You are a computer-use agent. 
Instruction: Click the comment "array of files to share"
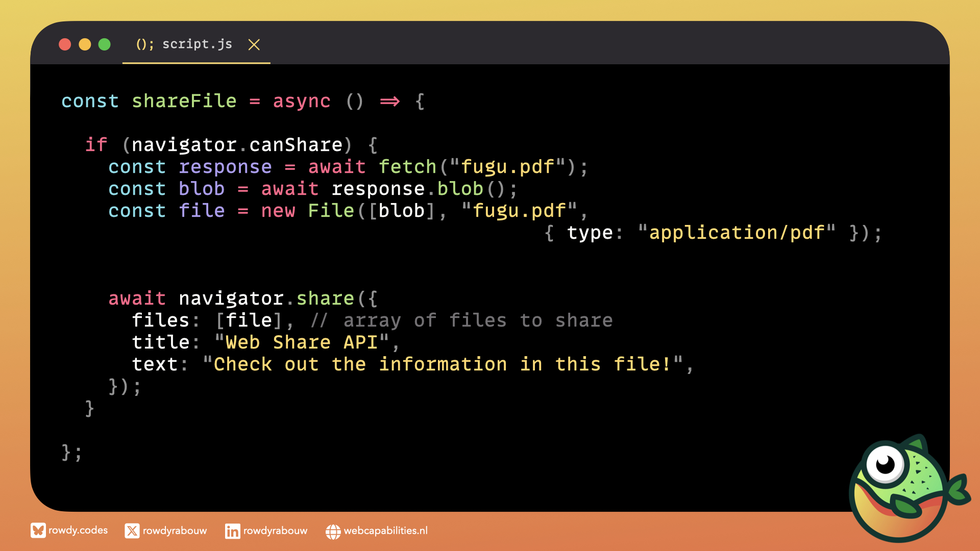(477, 320)
